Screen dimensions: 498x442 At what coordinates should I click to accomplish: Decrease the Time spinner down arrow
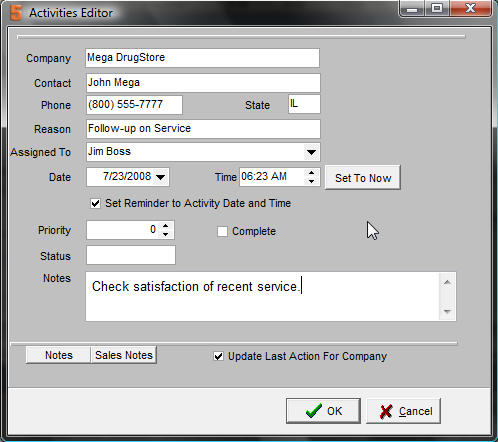click(x=311, y=181)
